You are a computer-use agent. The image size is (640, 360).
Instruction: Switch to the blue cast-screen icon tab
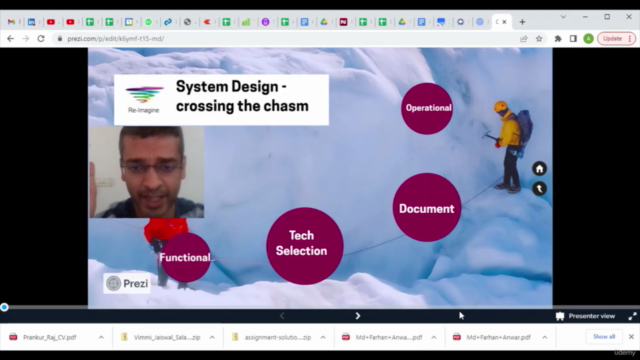tap(441, 22)
